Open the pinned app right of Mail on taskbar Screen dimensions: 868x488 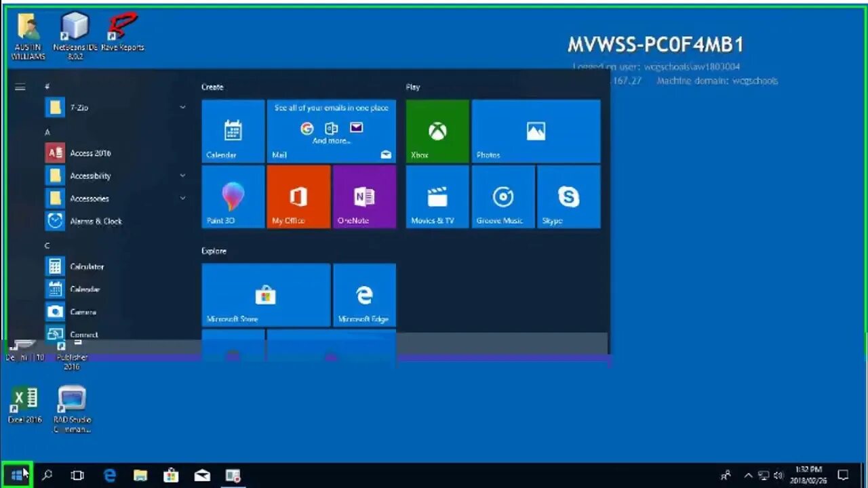pyautogui.click(x=233, y=475)
